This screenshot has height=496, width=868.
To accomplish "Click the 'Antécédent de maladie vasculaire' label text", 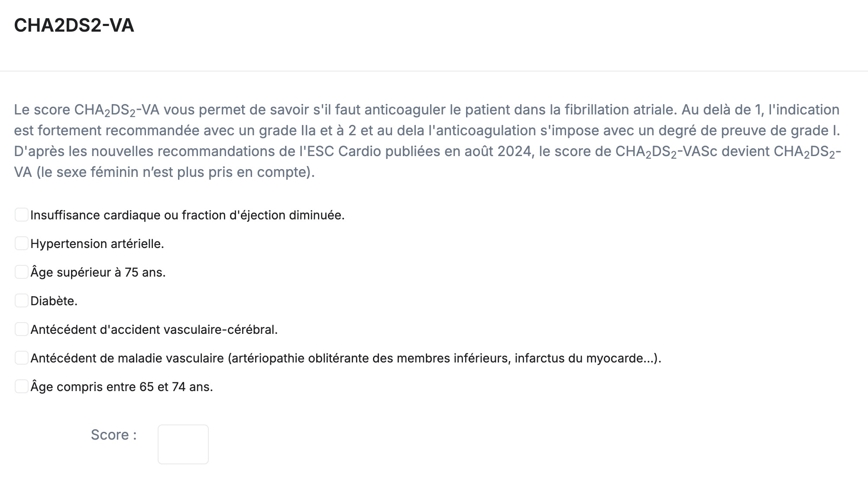I will pyautogui.click(x=127, y=359).
